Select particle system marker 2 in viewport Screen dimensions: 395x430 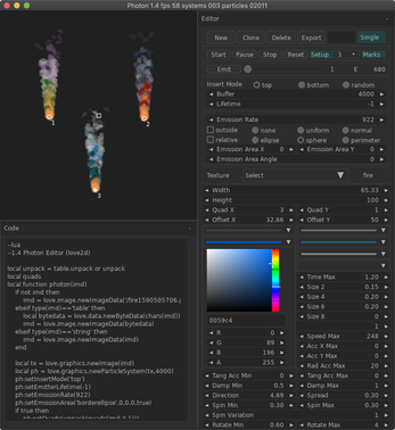(x=144, y=118)
